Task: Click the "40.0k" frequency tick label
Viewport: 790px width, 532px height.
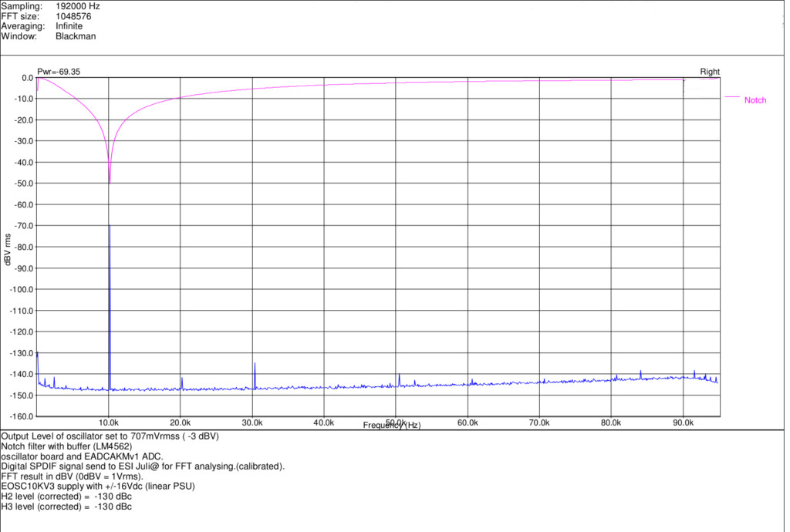Action: pos(324,423)
